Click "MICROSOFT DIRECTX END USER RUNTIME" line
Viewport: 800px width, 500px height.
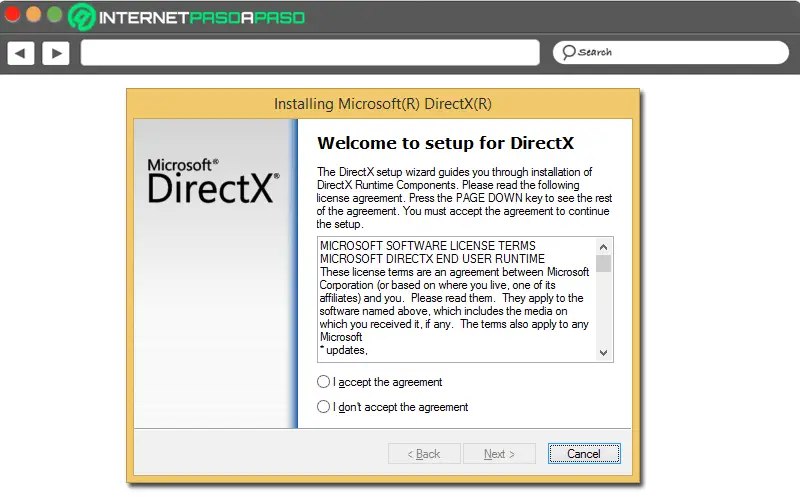click(432, 259)
